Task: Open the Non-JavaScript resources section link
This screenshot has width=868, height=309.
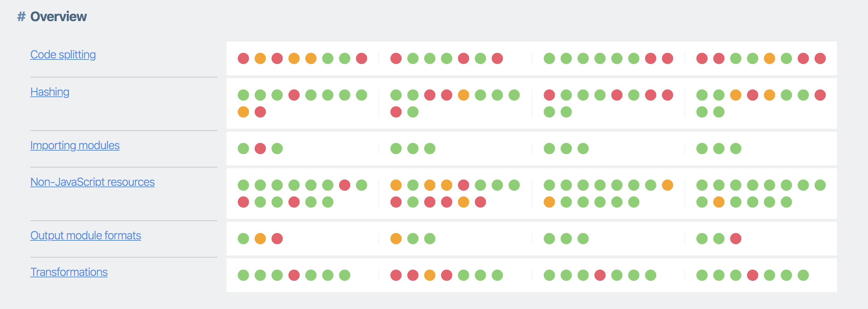Action: click(92, 182)
